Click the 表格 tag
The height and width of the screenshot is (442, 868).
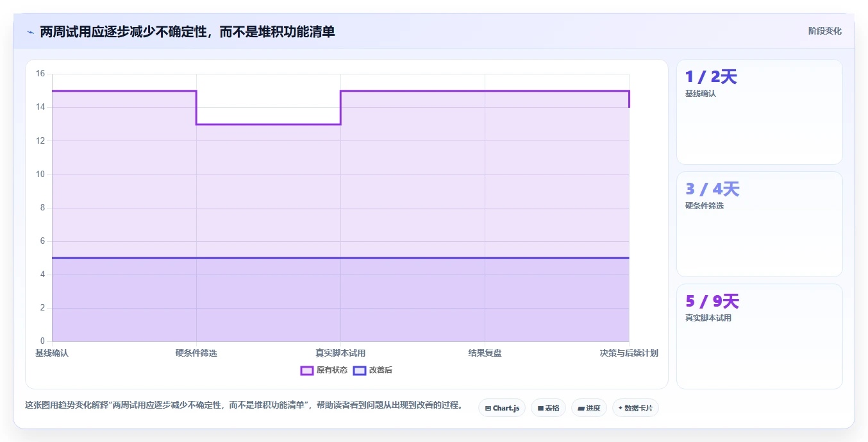coord(548,408)
